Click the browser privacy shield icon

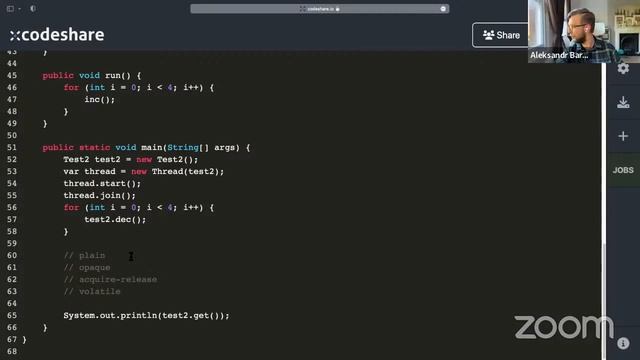33,9
